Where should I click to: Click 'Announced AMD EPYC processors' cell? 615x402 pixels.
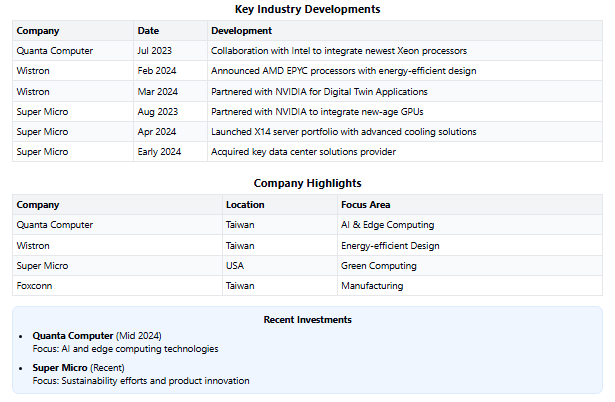(x=405, y=71)
